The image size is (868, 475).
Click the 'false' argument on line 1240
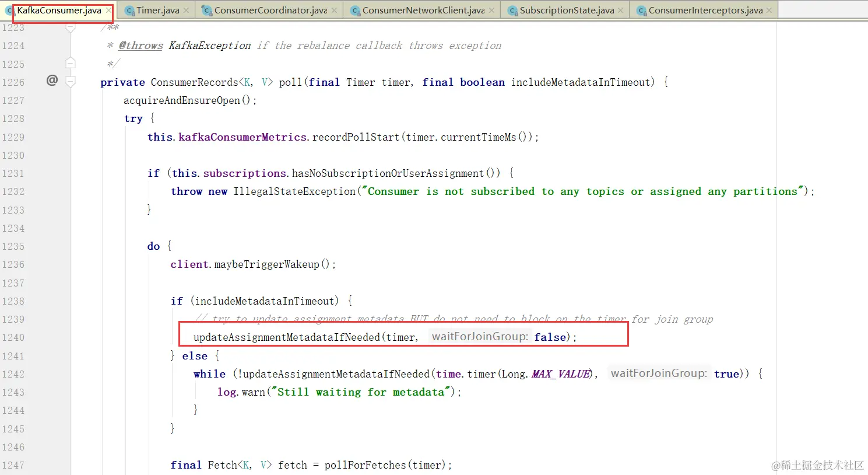(550, 337)
